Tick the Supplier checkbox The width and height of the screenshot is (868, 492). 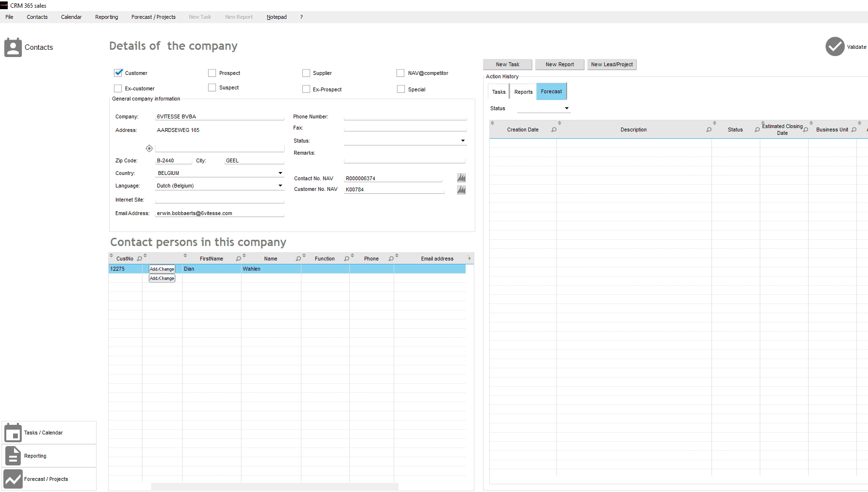pyautogui.click(x=306, y=73)
